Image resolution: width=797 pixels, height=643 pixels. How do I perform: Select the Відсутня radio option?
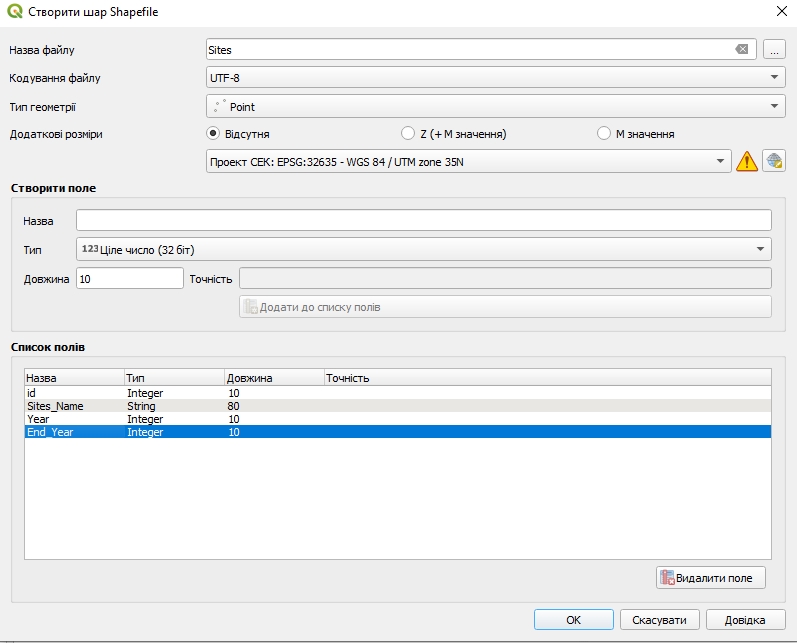(x=213, y=133)
